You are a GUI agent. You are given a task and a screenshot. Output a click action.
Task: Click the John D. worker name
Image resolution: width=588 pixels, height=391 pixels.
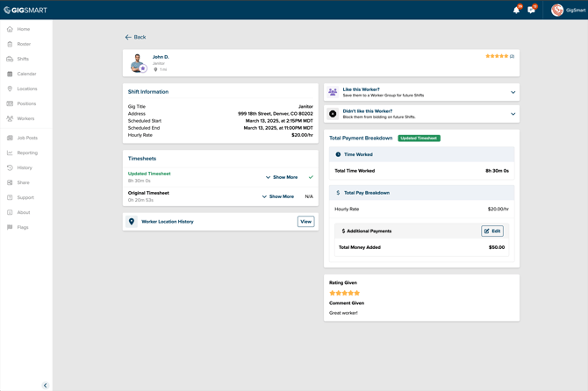(161, 57)
